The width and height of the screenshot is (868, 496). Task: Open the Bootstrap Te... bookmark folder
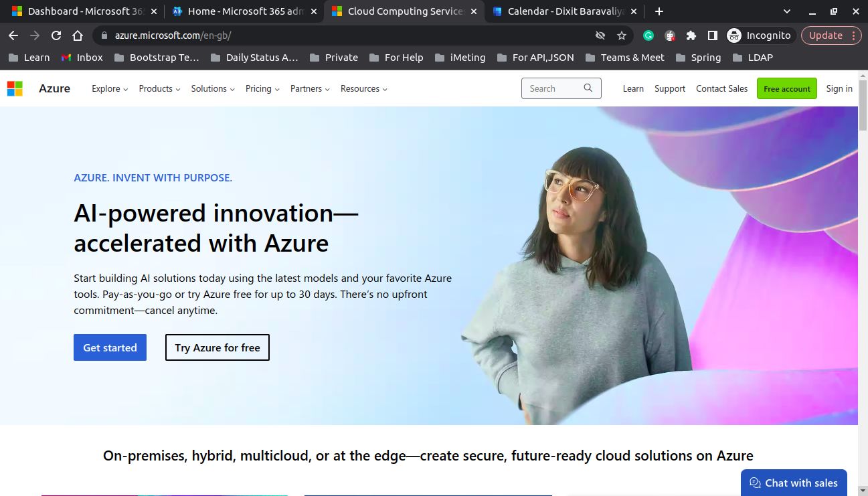point(157,58)
